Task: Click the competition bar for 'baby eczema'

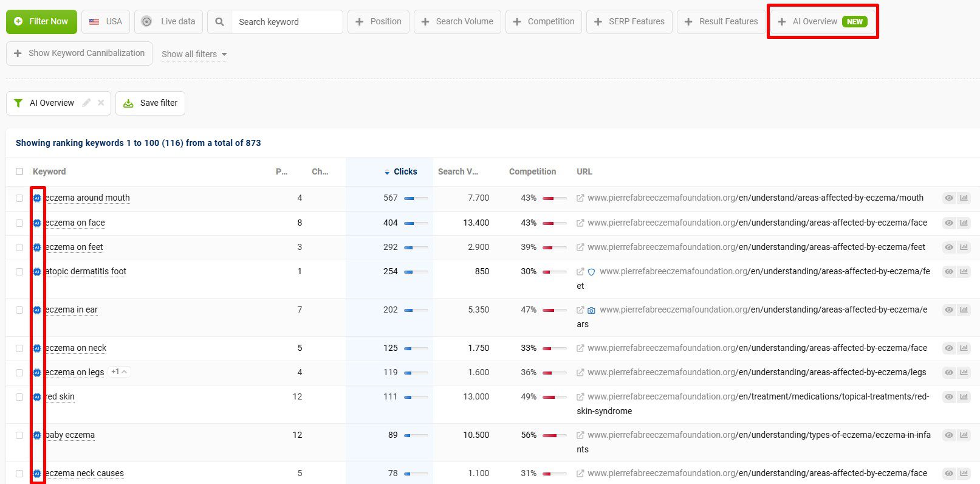Action: 555,435
